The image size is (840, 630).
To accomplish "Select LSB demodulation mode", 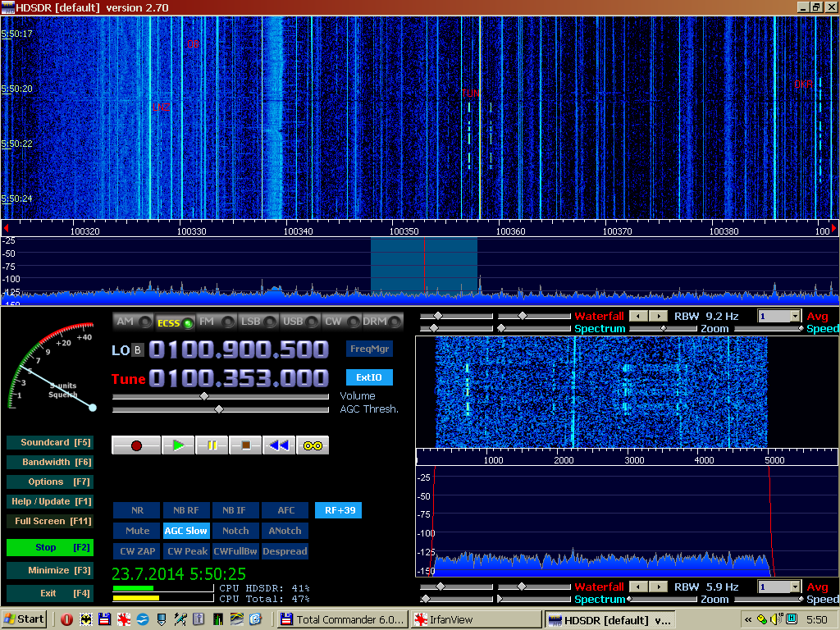I will (258, 322).
